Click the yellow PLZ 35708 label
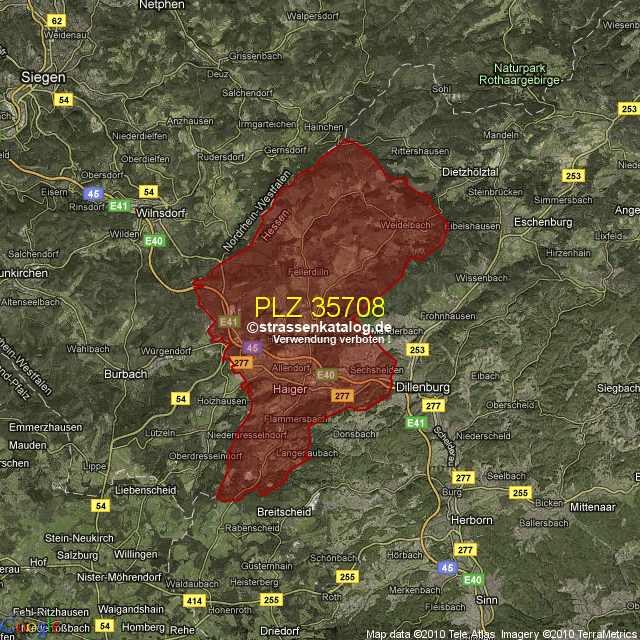The image size is (640, 640). click(319, 307)
